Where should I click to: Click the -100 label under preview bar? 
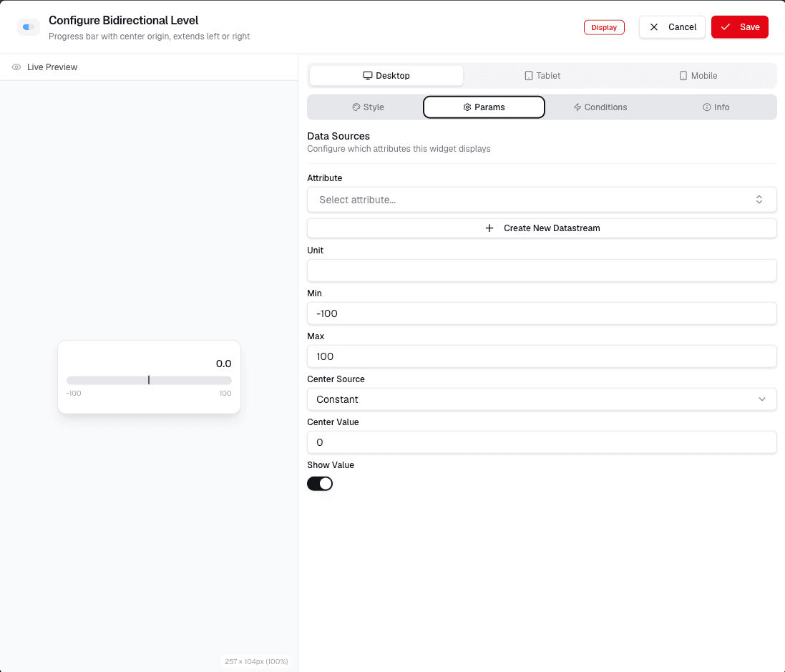(74, 394)
